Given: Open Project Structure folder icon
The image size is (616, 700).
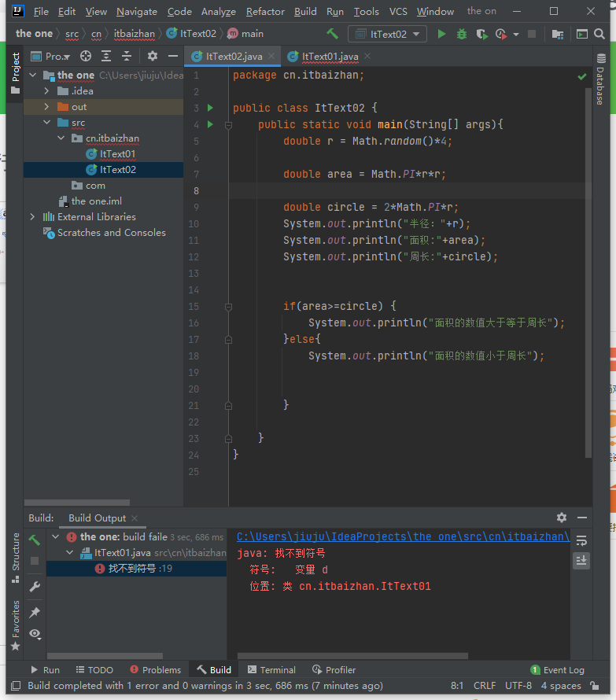Looking at the screenshot, I should tap(558, 34).
